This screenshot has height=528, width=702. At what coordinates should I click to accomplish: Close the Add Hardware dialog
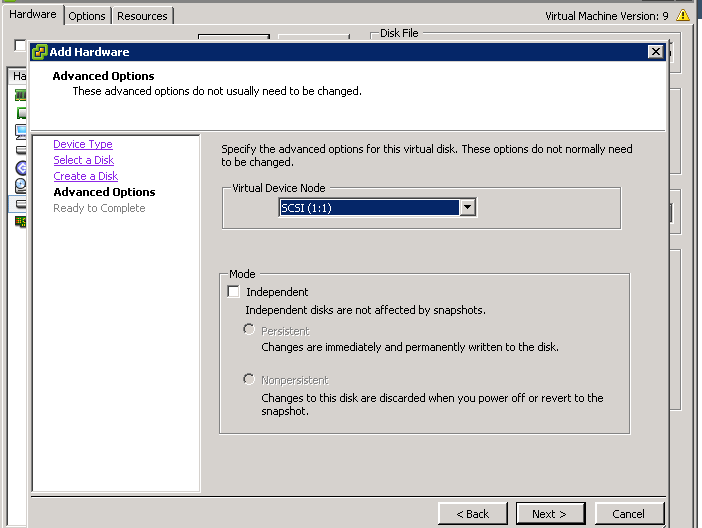point(655,52)
